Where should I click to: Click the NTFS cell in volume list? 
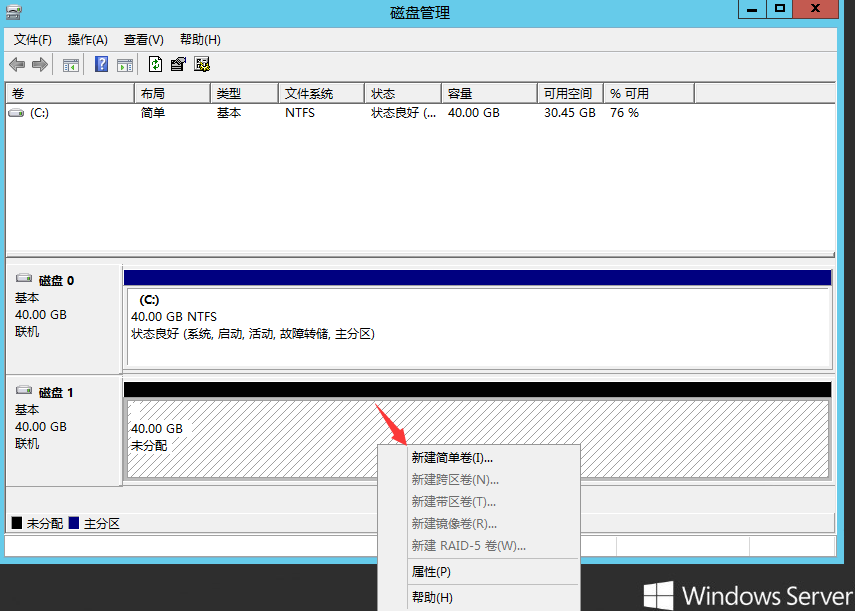pos(300,113)
